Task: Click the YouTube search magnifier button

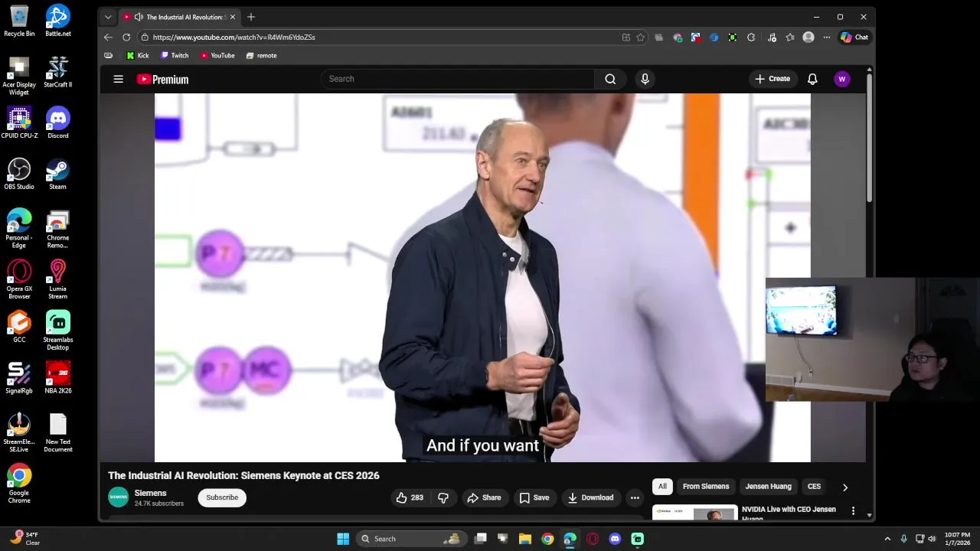Action: tap(610, 79)
